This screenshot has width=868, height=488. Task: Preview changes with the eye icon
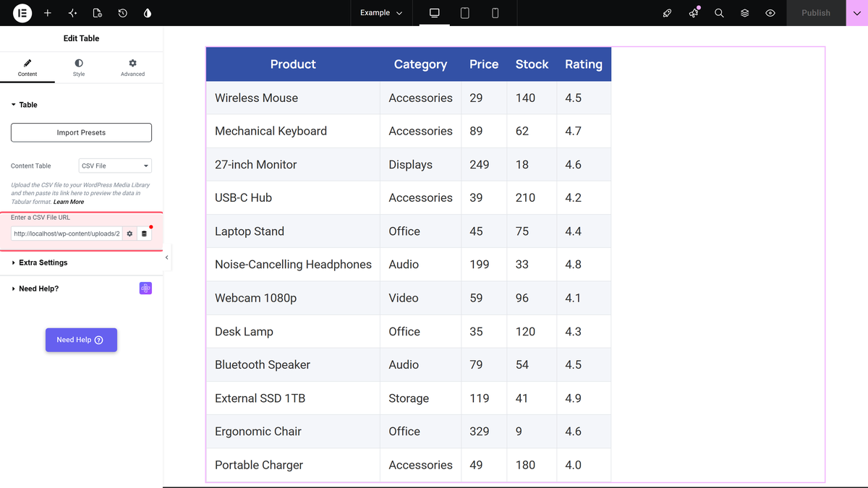tap(770, 13)
